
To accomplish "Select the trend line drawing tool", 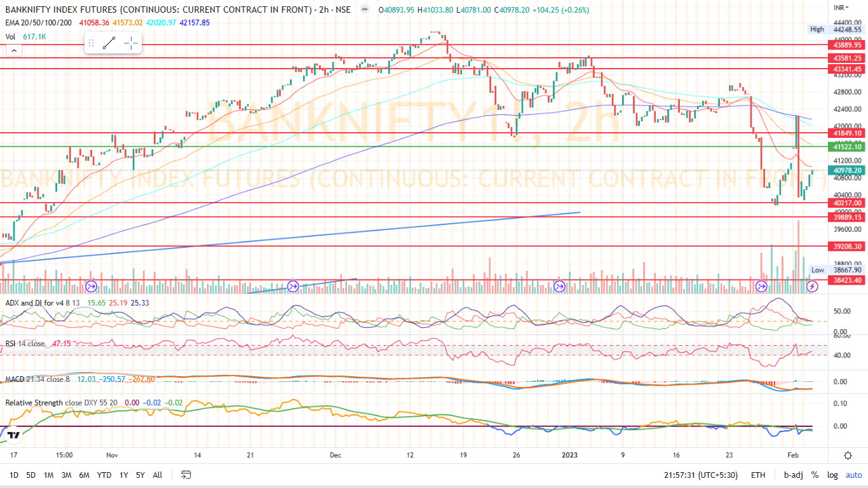I will 109,43.
